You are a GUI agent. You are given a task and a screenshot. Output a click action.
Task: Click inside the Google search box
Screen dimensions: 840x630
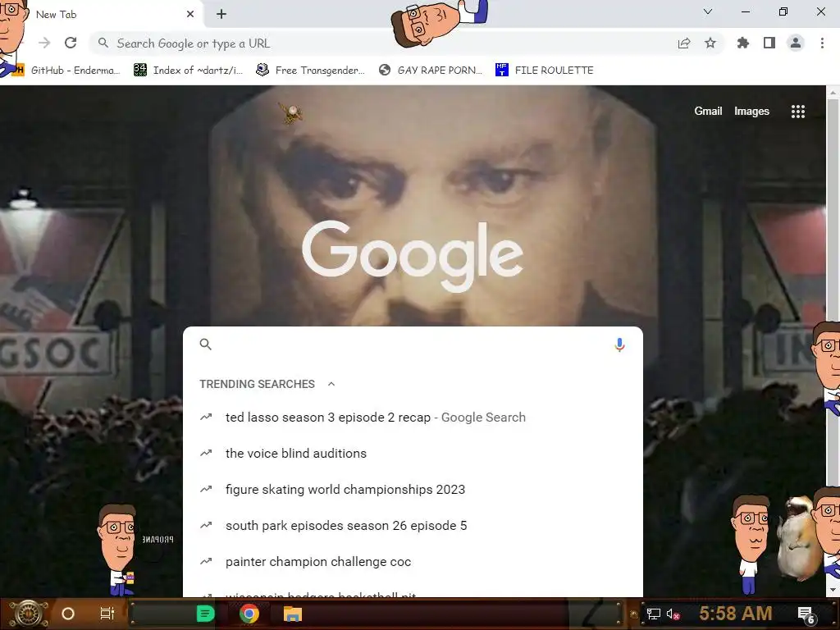[x=413, y=345]
